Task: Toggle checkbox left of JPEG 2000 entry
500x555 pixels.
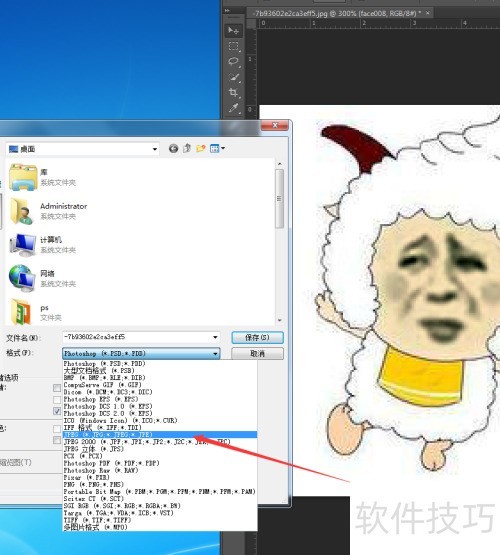Action: [57, 440]
